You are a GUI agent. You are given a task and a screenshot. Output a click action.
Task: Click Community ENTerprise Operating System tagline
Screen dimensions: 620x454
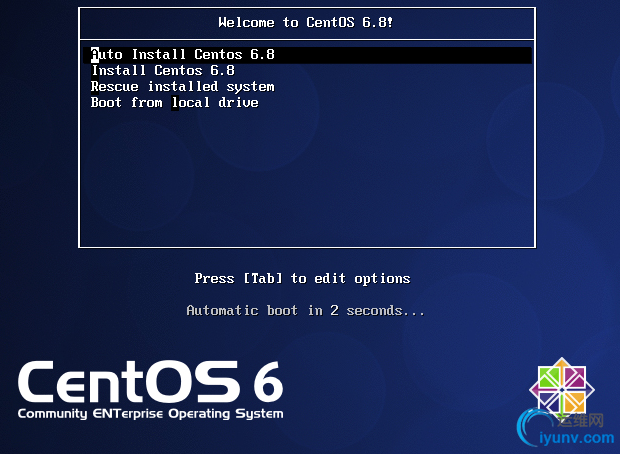pyautogui.click(x=150, y=414)
